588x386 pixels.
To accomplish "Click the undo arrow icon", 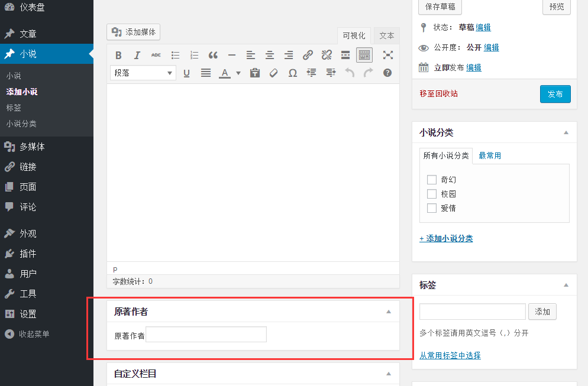I will tap(349, 73).
